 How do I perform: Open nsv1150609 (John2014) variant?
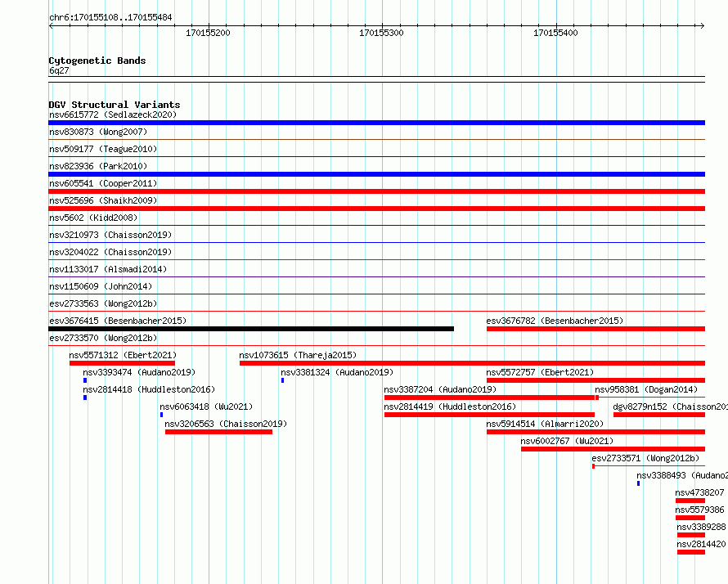tap(101, 286)
